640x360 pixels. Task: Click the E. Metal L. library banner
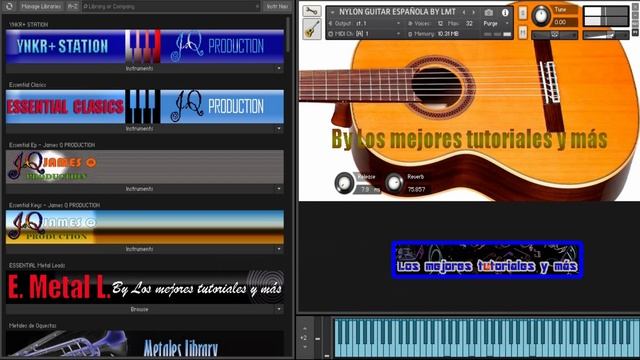pos(145,287)
